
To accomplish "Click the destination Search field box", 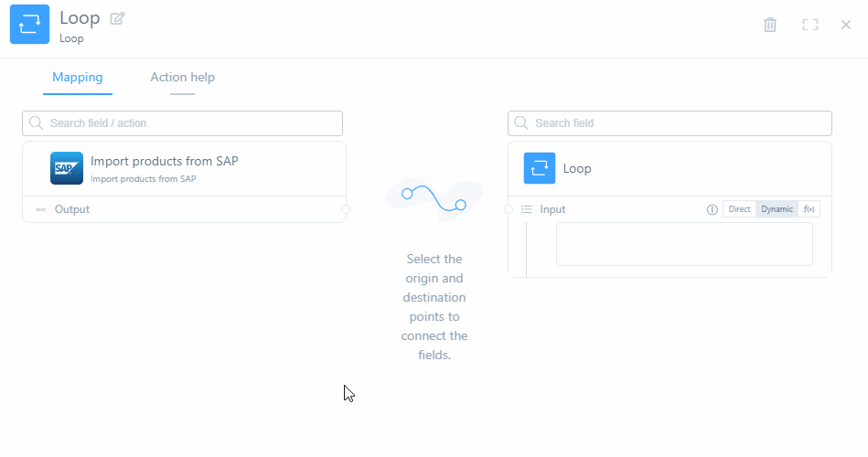I will 670,123.
